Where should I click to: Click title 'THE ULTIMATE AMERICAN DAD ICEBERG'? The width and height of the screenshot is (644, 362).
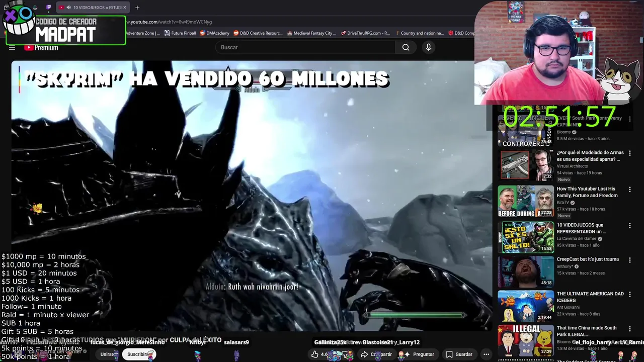click(590, 297)
